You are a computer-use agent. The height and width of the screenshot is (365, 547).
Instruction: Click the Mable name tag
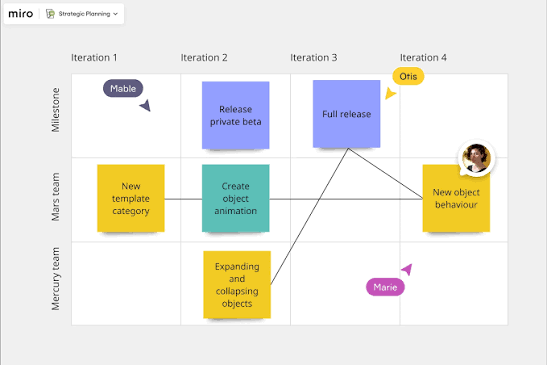(x=123, y=89)
